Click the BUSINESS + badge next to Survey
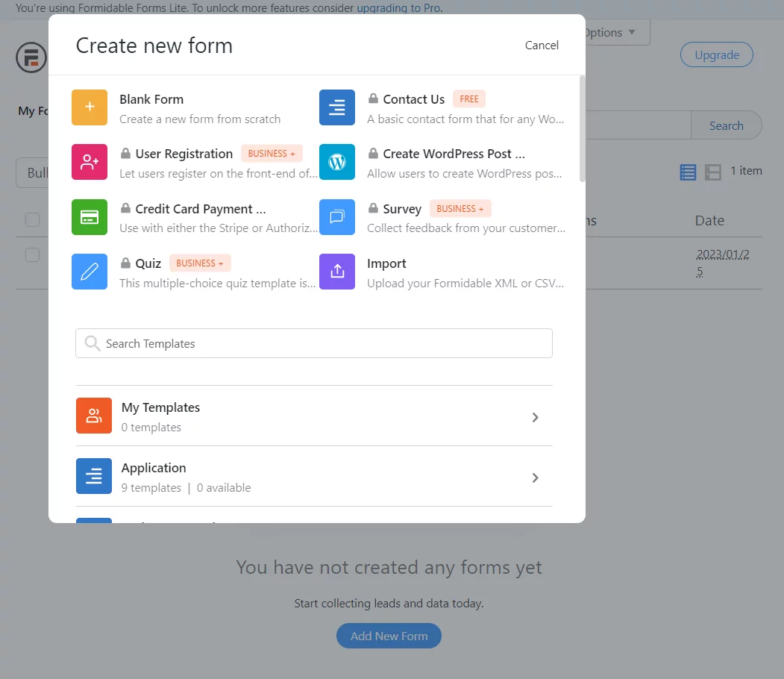 point(460,208)
